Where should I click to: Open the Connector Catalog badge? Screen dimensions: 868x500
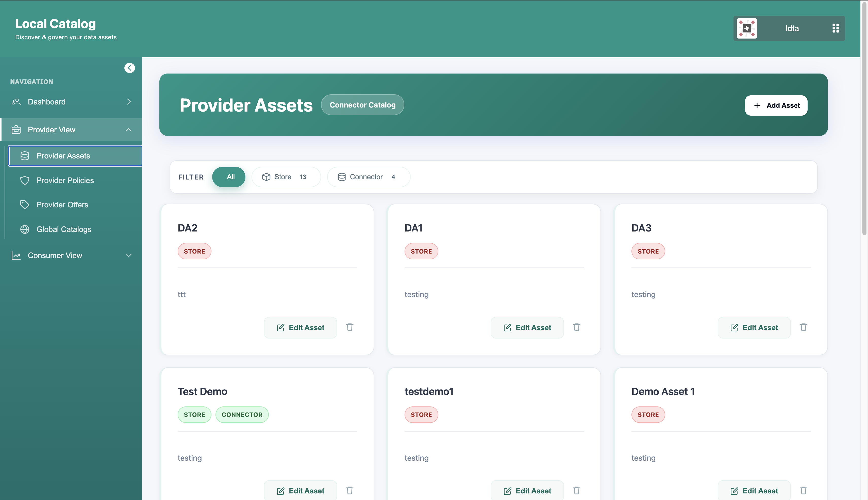[x=363, y=105]
